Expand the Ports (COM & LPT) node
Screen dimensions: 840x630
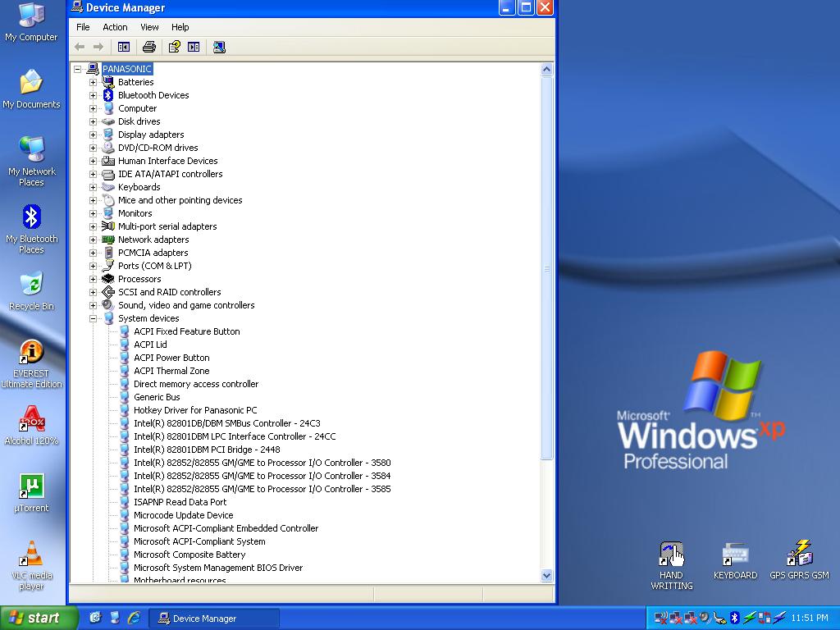(94, 266)
